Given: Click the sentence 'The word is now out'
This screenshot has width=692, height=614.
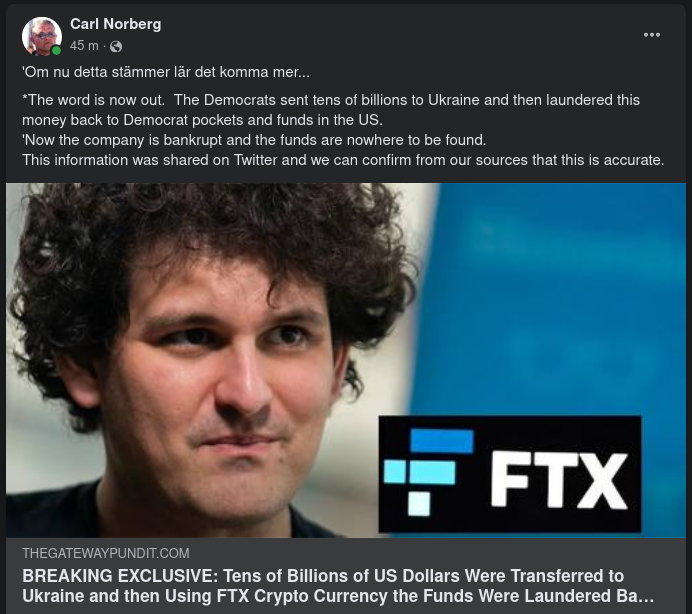Looking at the screenshot, I should pos(94,100).
